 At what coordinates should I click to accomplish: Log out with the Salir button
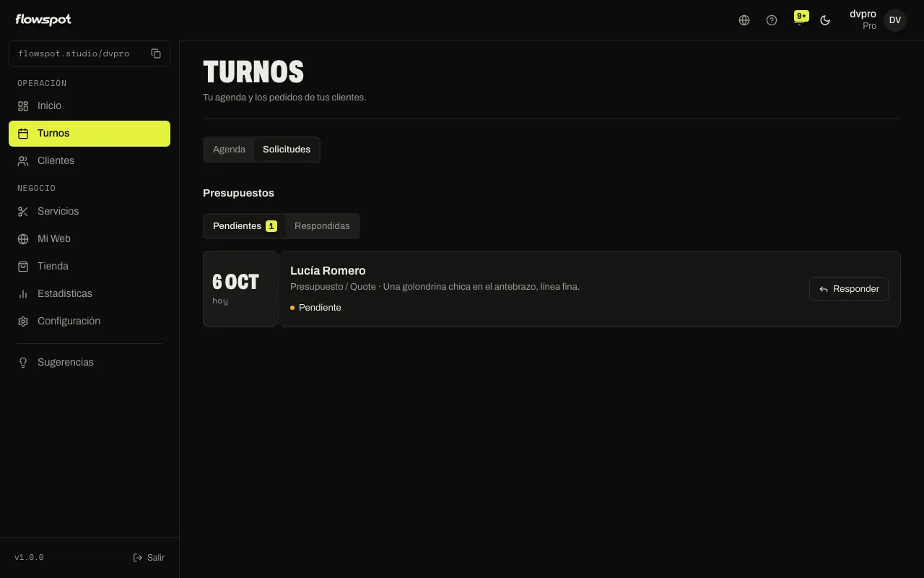[x=149, y=558]
